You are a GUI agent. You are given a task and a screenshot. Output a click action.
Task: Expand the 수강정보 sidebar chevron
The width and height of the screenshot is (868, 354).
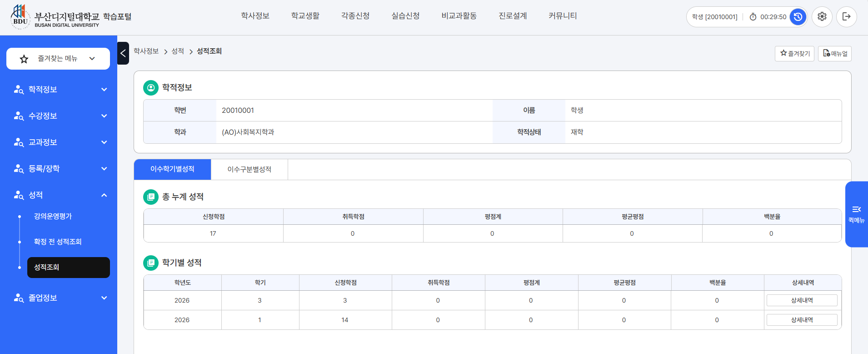coord(104,116)
